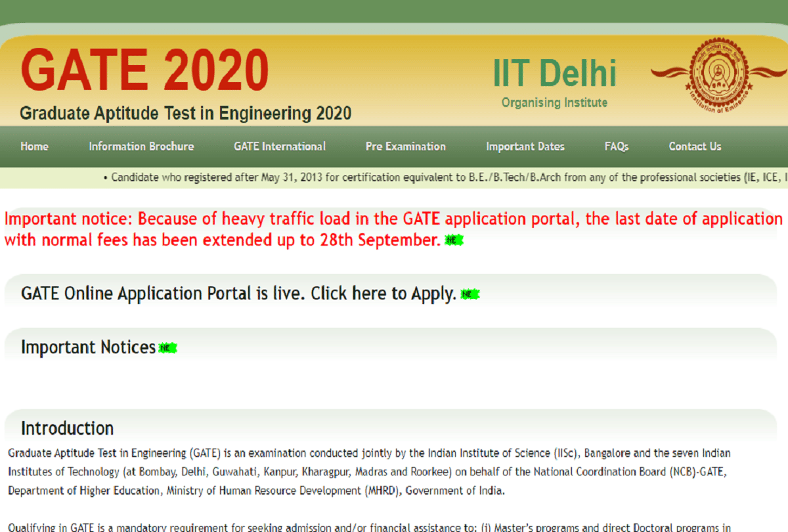Expand the Important Dates navigation item
Screen dimensions: 788x532
coord(525,146)
